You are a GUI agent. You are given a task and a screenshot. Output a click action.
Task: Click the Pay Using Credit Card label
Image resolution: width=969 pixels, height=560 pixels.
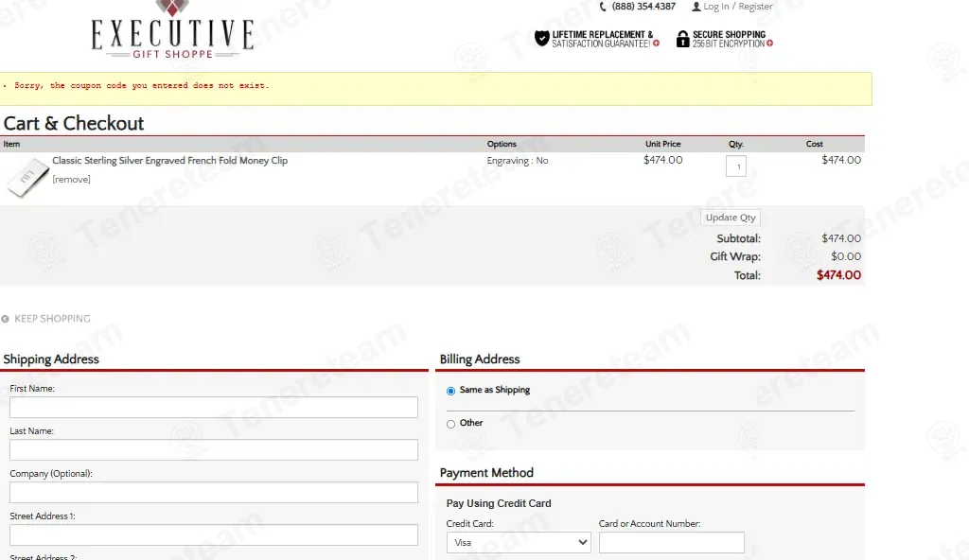499,503
